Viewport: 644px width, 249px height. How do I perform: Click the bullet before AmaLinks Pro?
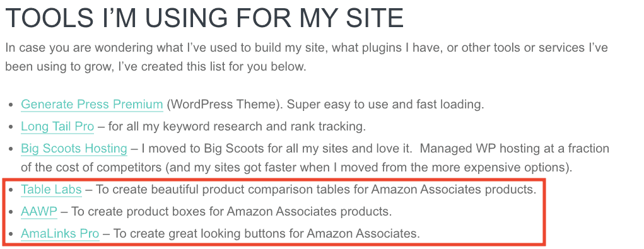11,235
